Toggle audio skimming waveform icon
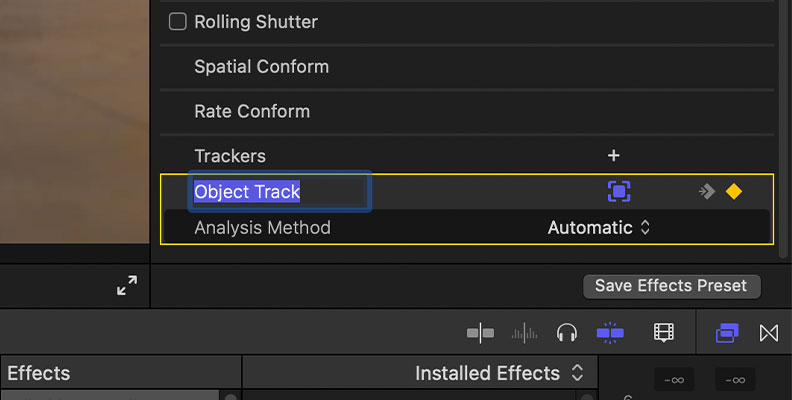This screenshot has height=400, width=792. point(524,333)
